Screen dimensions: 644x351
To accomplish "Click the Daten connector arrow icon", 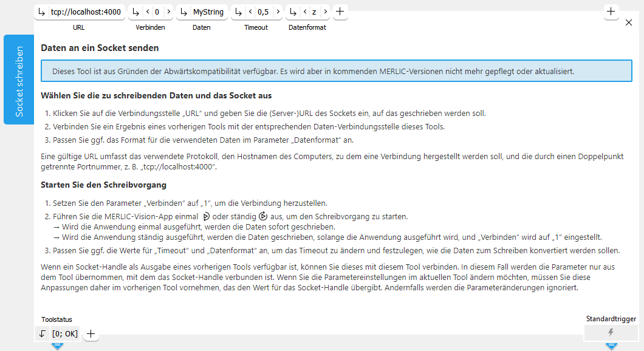I will click(183, 12).
